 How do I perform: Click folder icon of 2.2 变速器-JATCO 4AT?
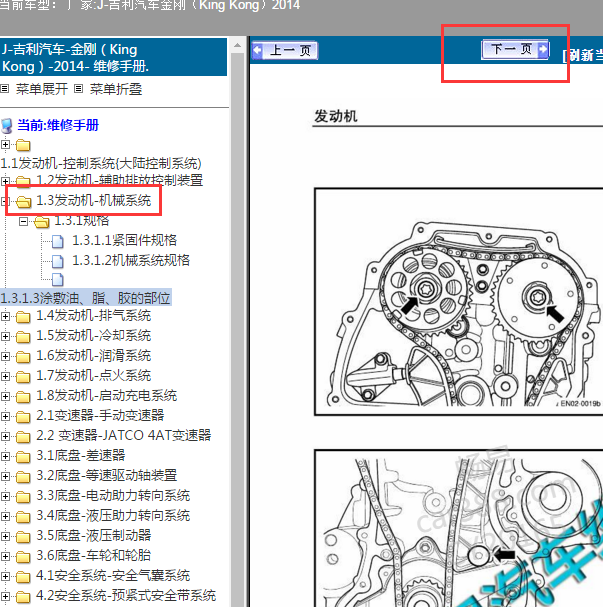(23, 437)
